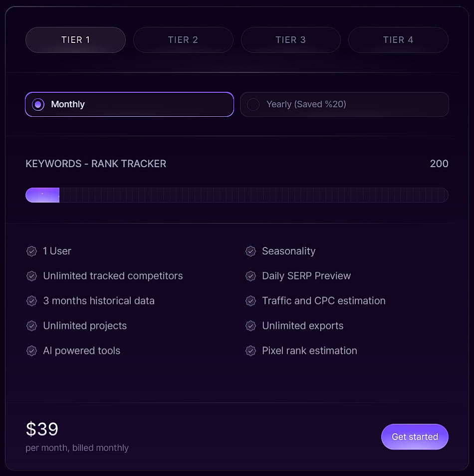Click the icon next to Daily SERP Preview
The image size is (474, 476).
tap(250, 276)
